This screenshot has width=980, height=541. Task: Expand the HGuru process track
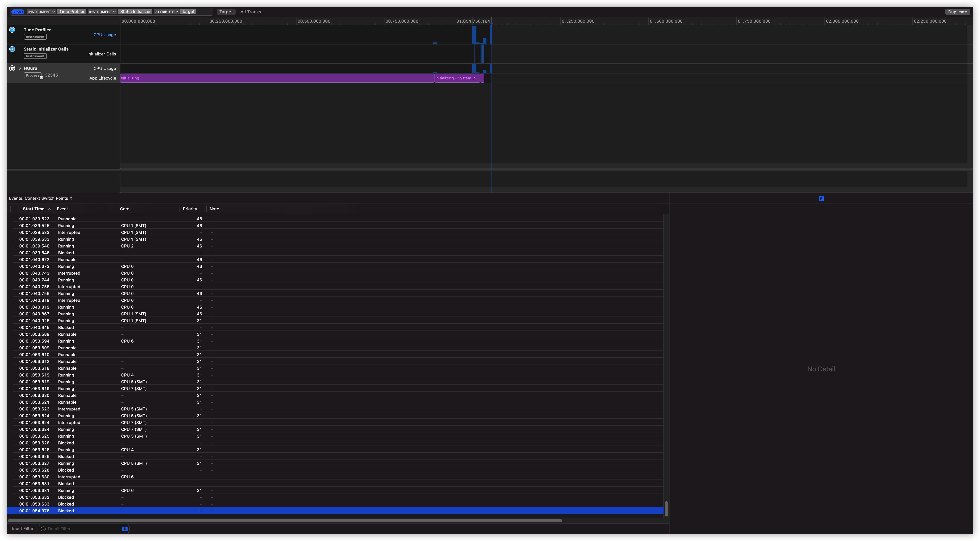[20, 68]
